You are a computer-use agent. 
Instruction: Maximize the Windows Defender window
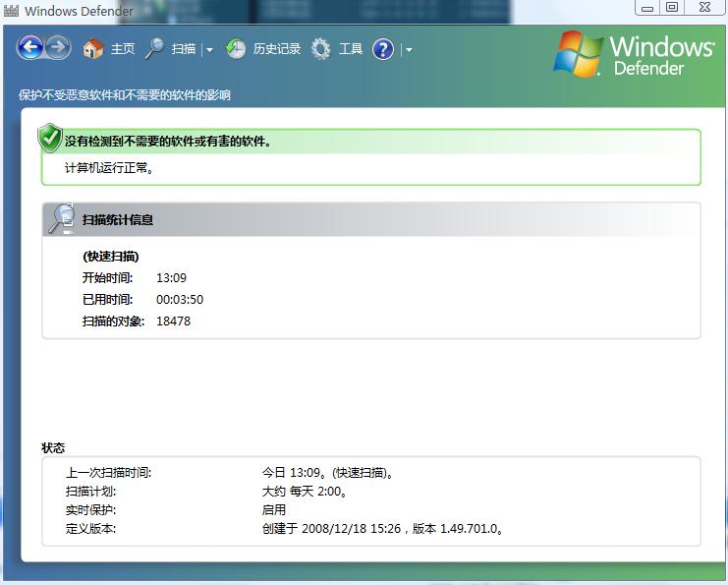[672, 8]
